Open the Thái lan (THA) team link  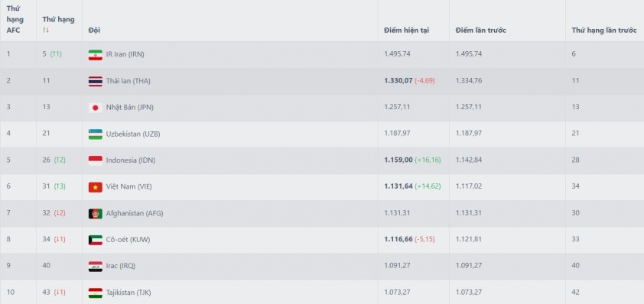(128, 81)
